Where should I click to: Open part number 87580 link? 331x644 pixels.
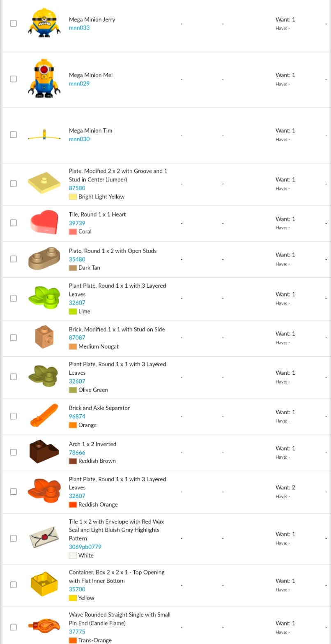[x=77, y=188]
